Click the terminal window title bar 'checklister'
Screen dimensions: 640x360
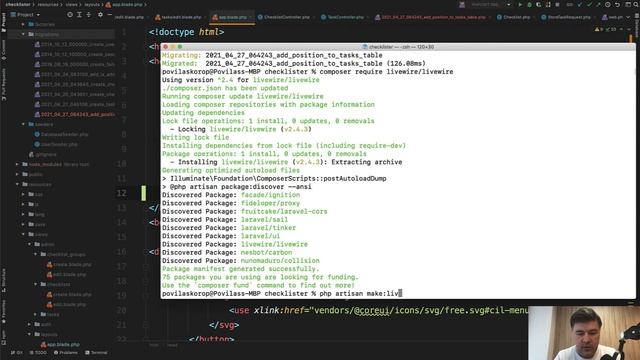(x=398, y=47)
